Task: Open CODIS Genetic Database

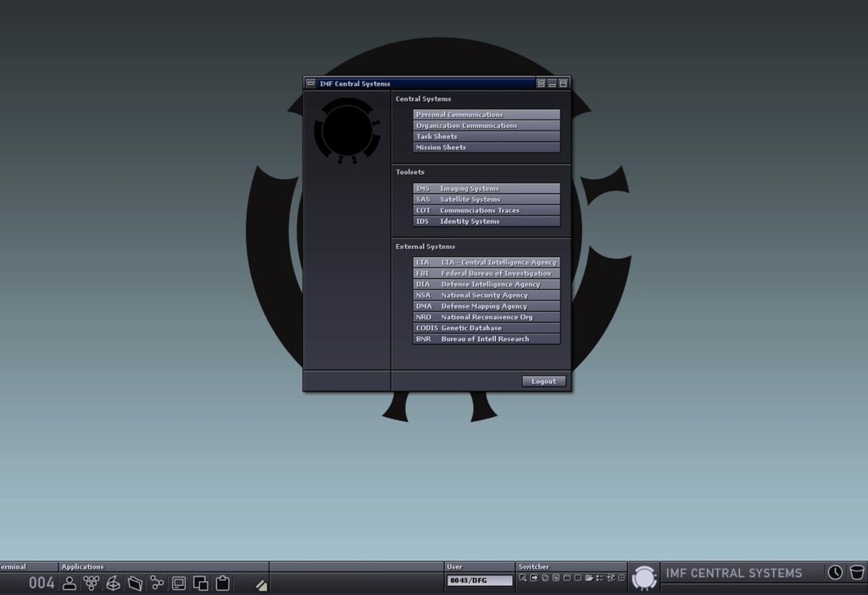Action: pyautogui.click(x=487, y=328)
